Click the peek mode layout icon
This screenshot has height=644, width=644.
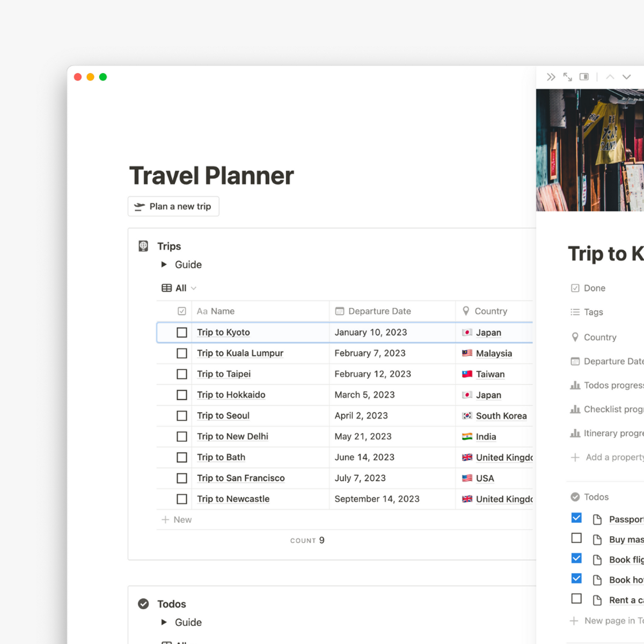(x=584, y=77)
